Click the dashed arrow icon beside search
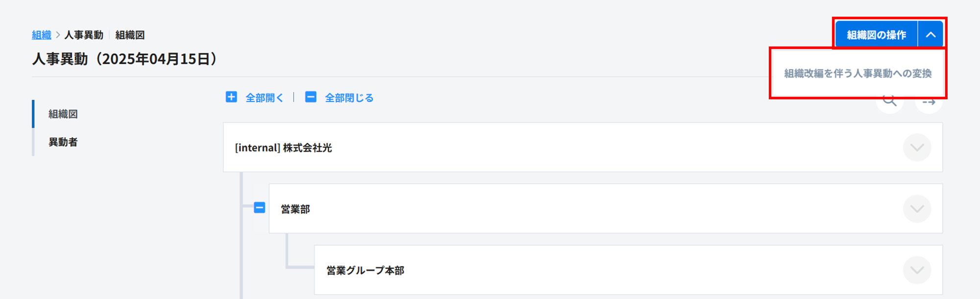This screenshot has height=299, width=980. click(x=929, y=102)
